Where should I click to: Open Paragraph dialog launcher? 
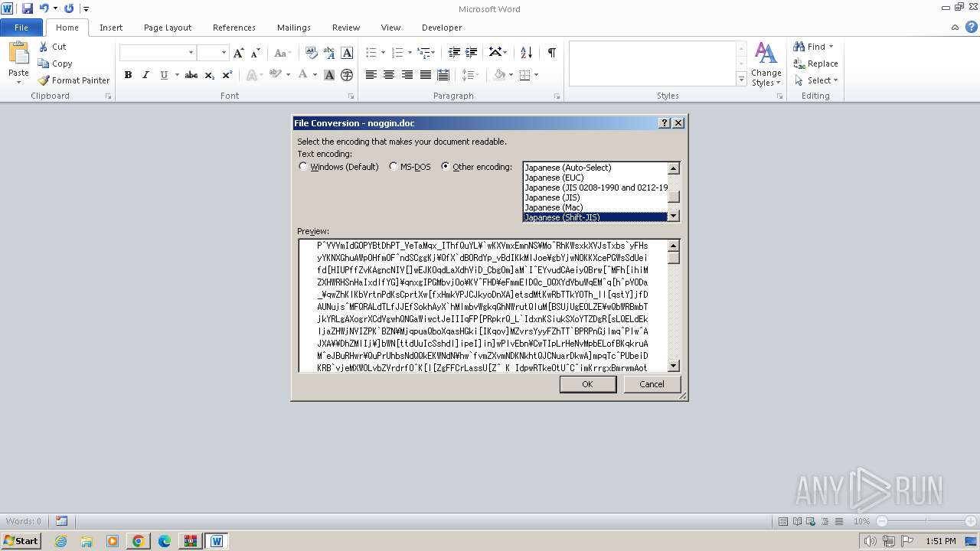point(557,96)
